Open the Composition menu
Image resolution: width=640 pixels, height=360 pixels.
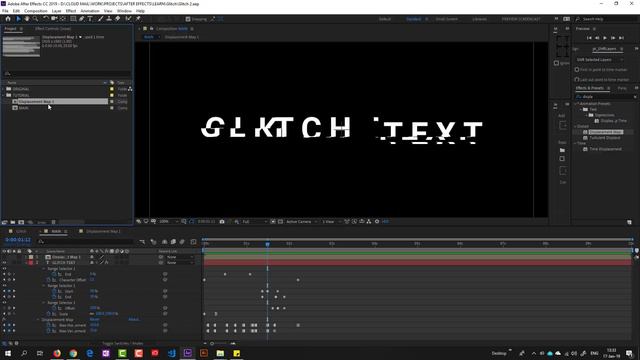click(36, 11)
